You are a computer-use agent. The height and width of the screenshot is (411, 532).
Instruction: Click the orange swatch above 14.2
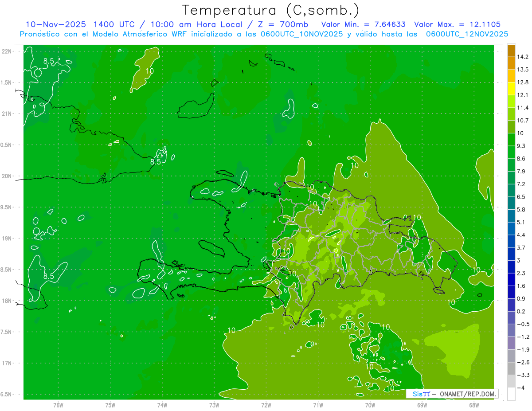tap(511, 51)
